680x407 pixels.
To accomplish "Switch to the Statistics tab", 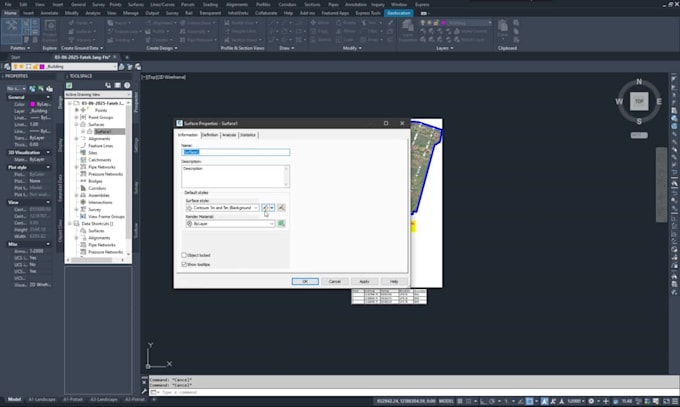I will tap(248, 135).
